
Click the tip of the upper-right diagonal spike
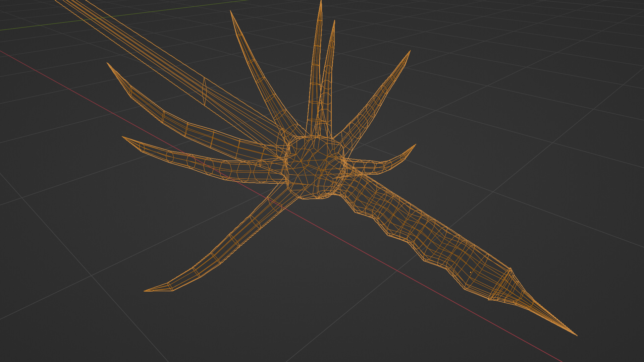click(410, 52)
